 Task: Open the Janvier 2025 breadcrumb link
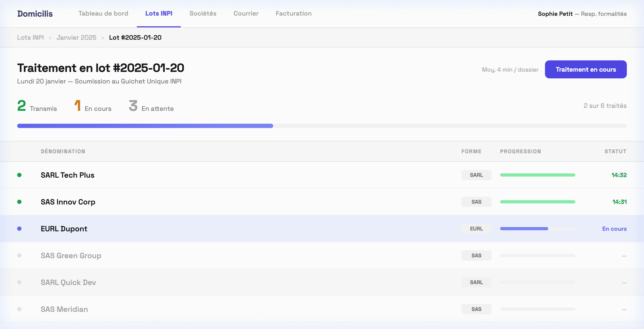(x=76, y=38)
